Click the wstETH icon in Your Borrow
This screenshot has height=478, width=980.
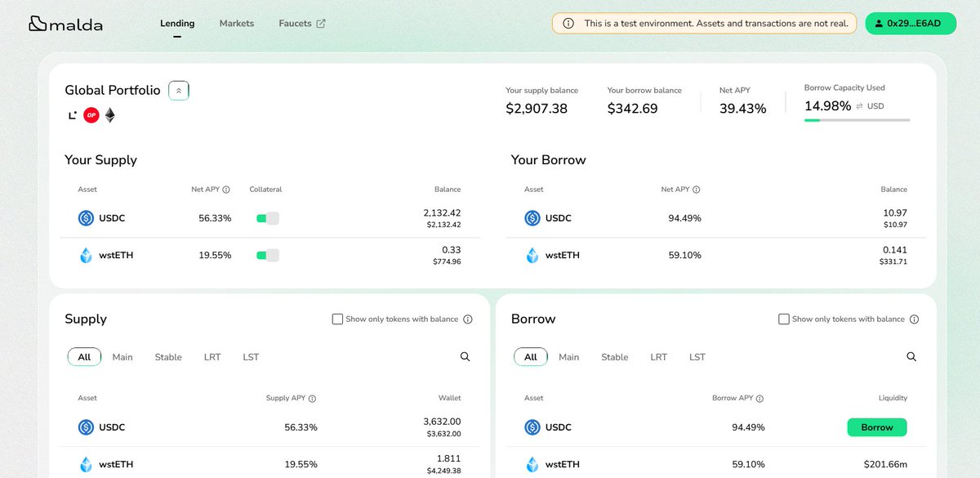pyautogui.click(x=532, y=255)
